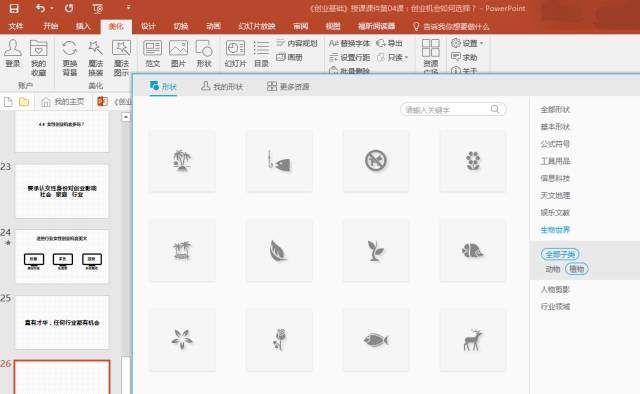Open the 幻灯片放映 Slide Show tab
640x394 pixels.
point(257,26)
